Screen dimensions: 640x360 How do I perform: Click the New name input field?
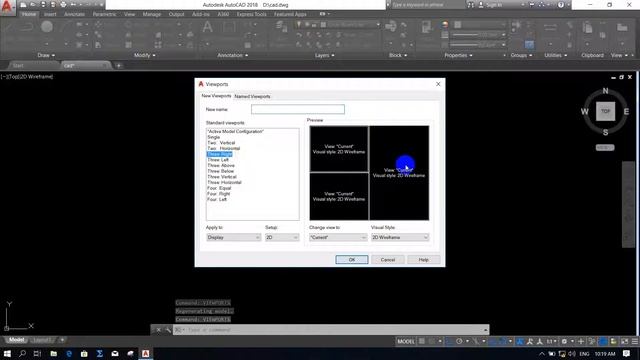click(x=298, y=109)
